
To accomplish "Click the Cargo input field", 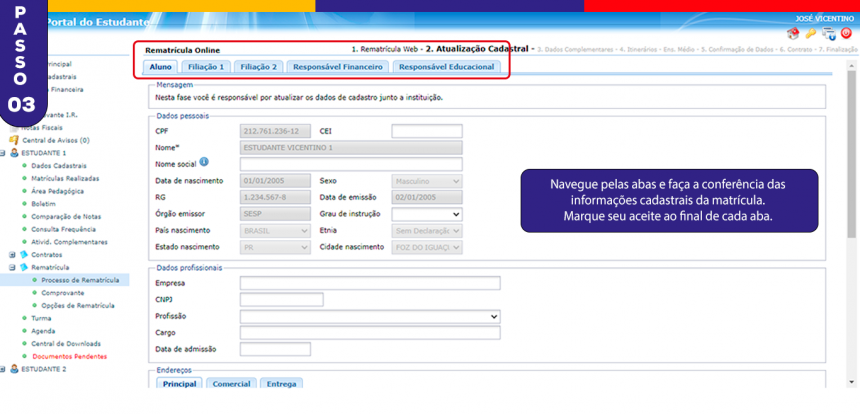I will pos(370,333).
